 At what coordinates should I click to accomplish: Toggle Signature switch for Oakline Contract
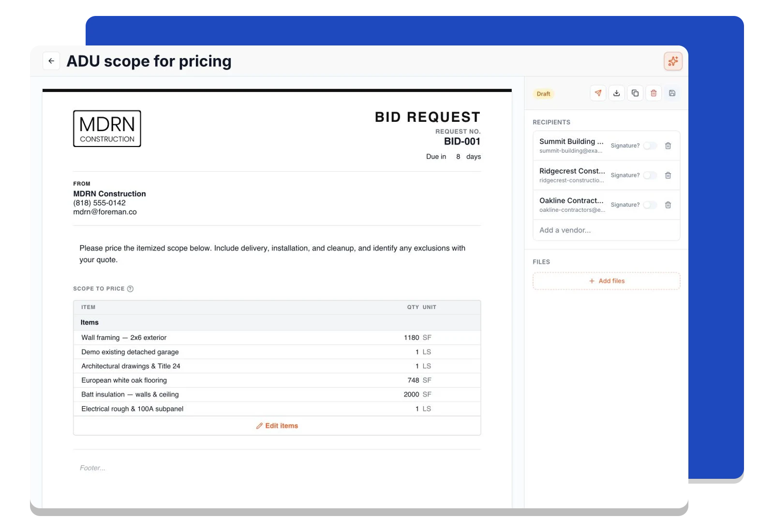(x=650, y=205)
